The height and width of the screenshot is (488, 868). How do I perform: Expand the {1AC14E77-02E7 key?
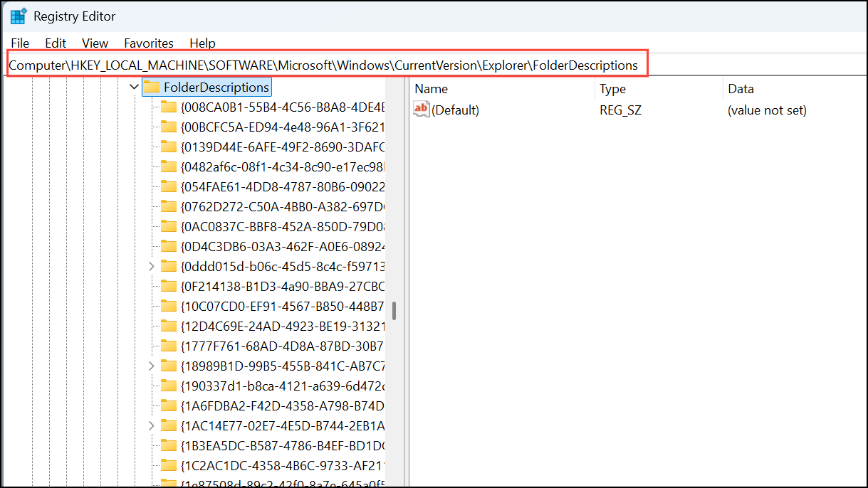tap(151, 426)
